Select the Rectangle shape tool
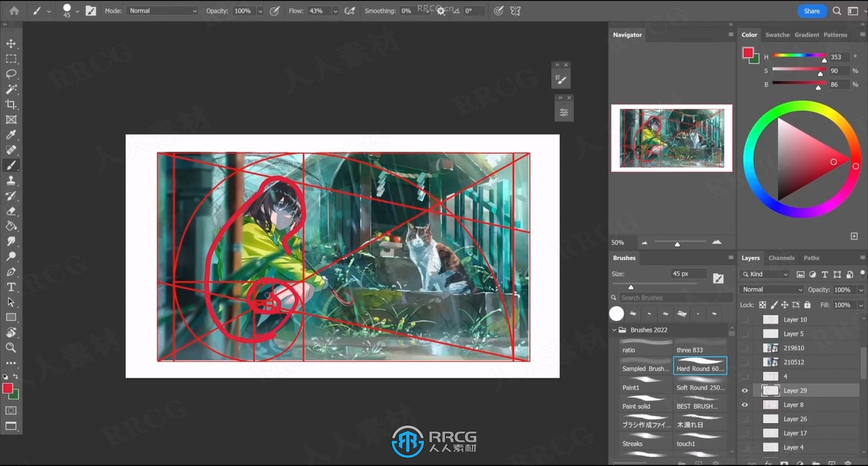 click(x=11, y=317)
